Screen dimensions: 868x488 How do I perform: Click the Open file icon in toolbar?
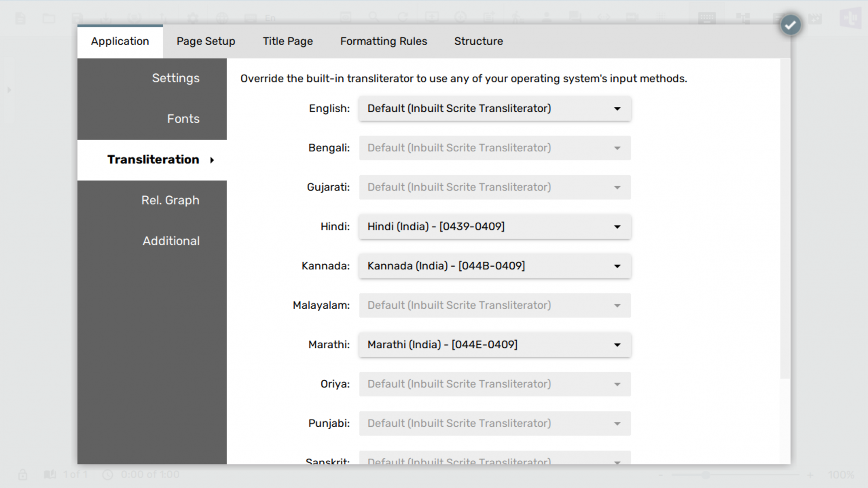[x=49, y=18]
